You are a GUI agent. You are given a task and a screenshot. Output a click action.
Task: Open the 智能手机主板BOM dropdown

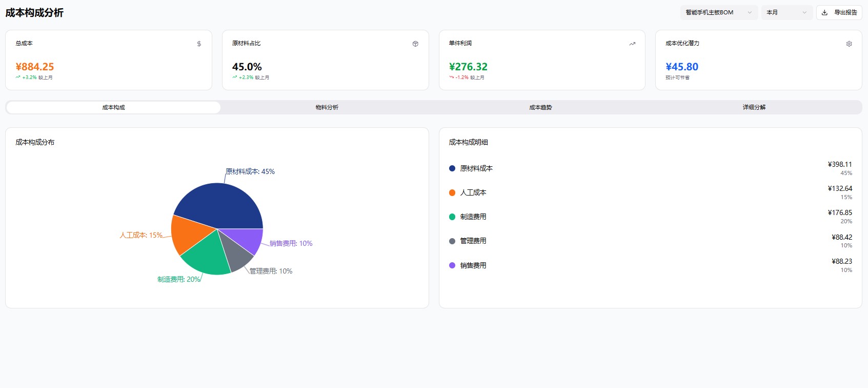pos(718,13)
